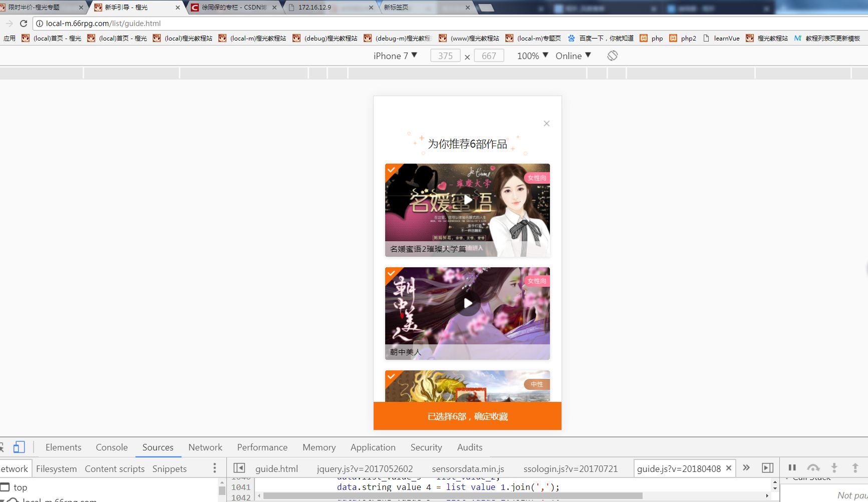
Task: Uncheck the third work's selection checkmark
Action: pos(392,376)
